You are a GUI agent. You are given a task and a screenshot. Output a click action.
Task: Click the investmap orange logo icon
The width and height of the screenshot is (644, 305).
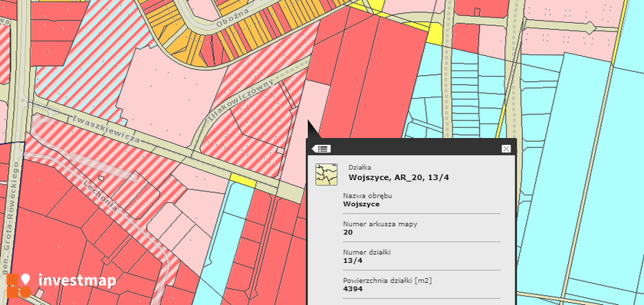(x=18, y=285)
